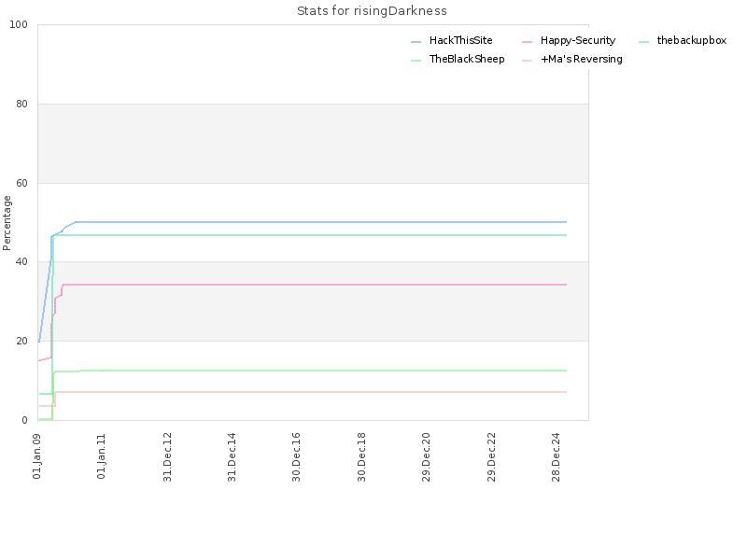
Task: Click the 30.Dec.18 x-axis date label
Action: [361, 456]
